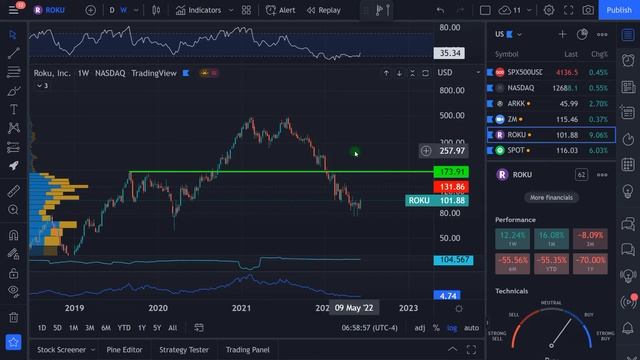Select the 5Y time range

(157, 328)
